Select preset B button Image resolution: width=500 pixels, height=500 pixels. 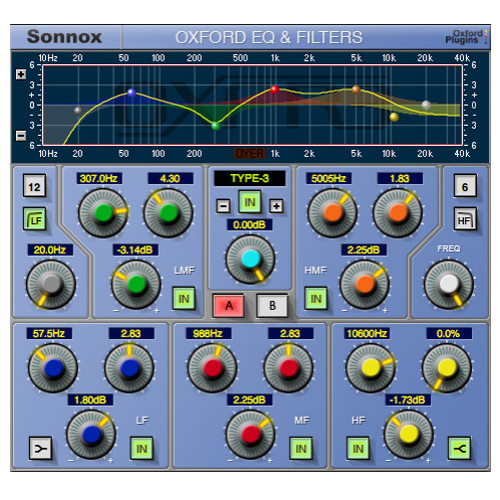coord(272,305)
